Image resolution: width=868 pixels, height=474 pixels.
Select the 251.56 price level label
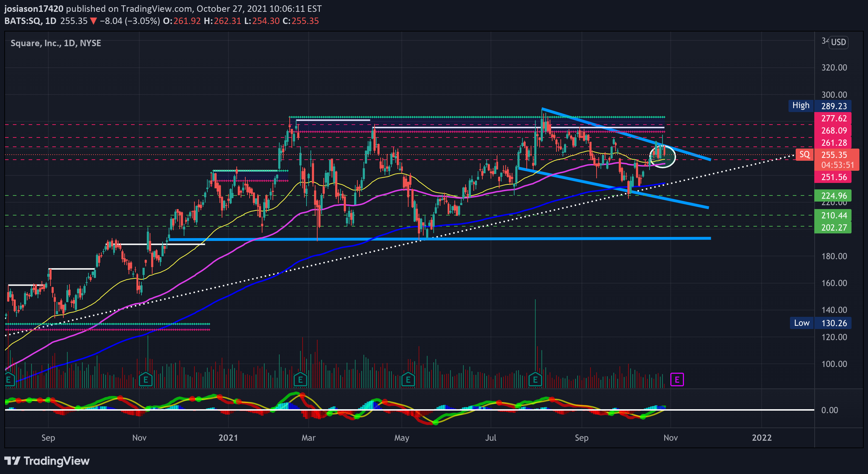click(833, 177)
